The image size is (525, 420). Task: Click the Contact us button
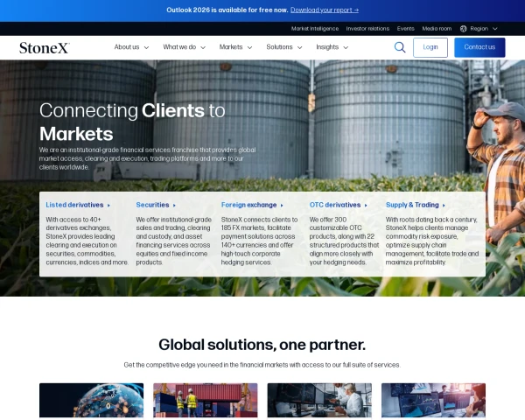pyautogui.click(x=479, y=47)
